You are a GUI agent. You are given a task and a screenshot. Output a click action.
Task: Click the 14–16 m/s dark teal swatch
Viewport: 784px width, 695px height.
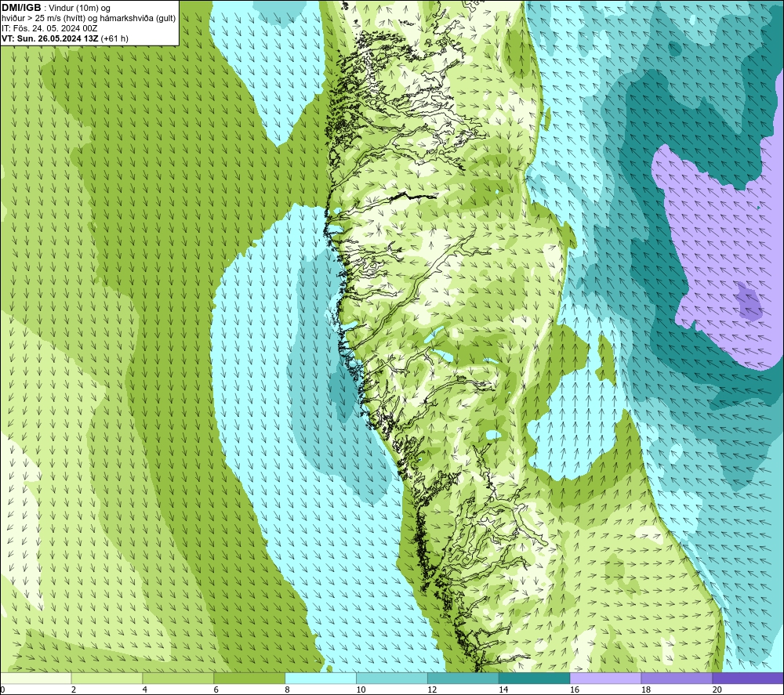coord(535,679)
